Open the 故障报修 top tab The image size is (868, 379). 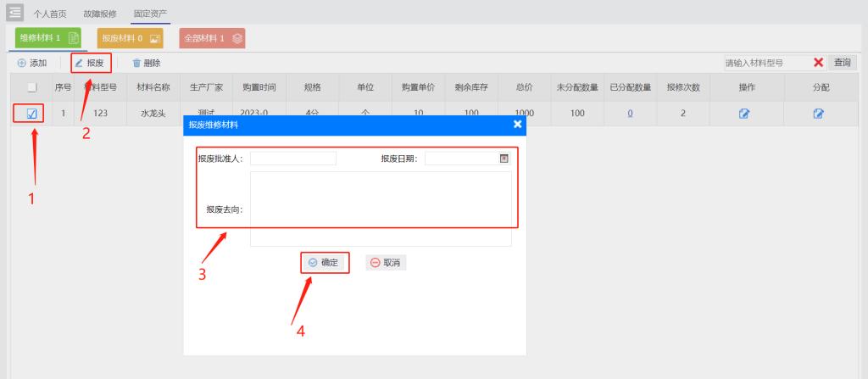click(100, 14)
